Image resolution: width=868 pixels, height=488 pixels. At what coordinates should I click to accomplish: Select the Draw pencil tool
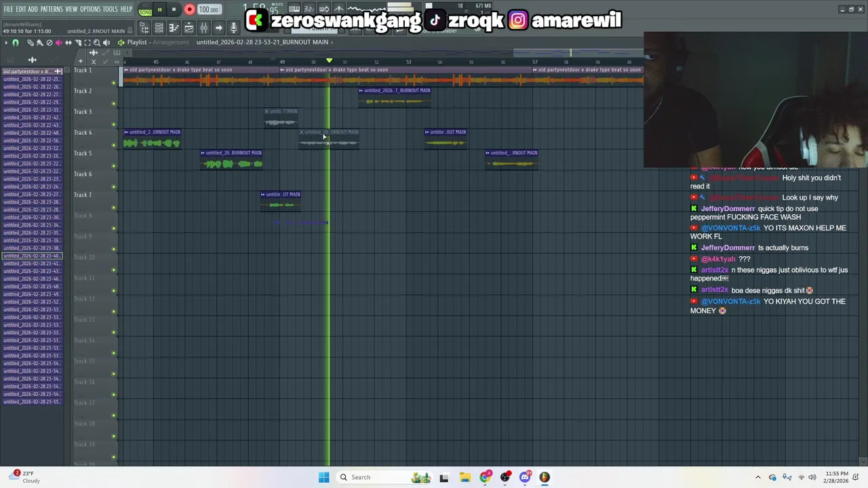30,43
